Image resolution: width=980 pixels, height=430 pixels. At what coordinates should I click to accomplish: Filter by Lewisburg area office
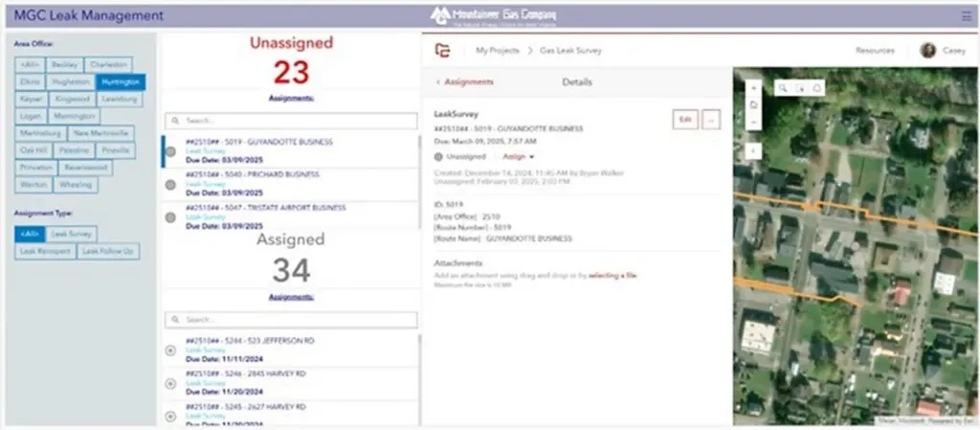(120, 100)
